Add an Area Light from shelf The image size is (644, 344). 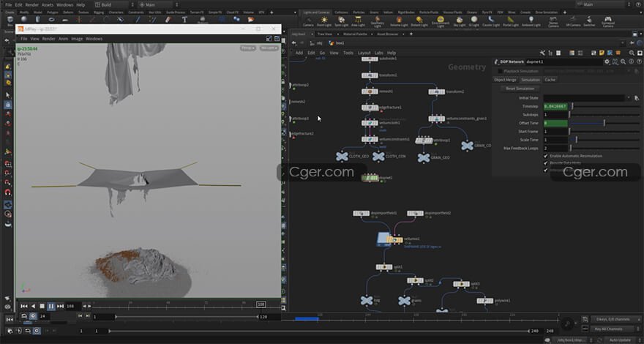tap(359, 21)
